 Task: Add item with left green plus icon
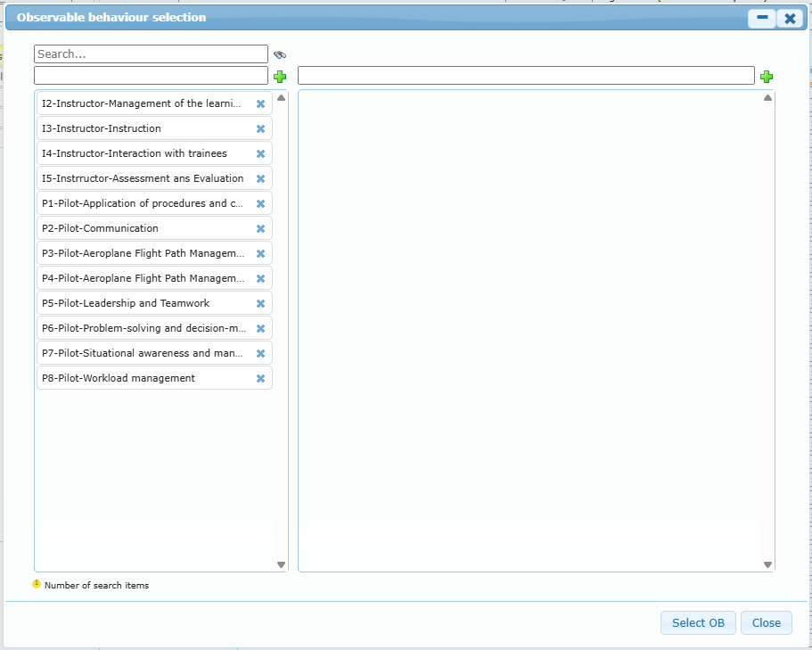280,77
